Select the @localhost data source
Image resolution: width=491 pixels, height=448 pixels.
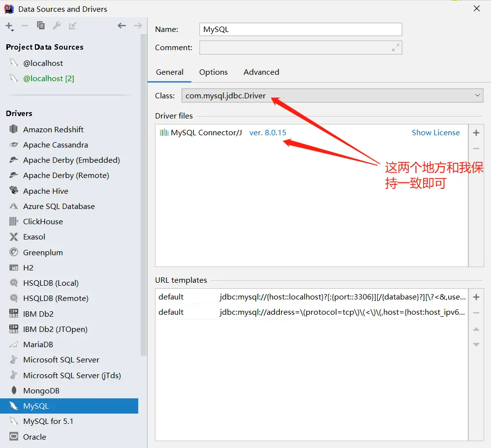click(43, 63)
